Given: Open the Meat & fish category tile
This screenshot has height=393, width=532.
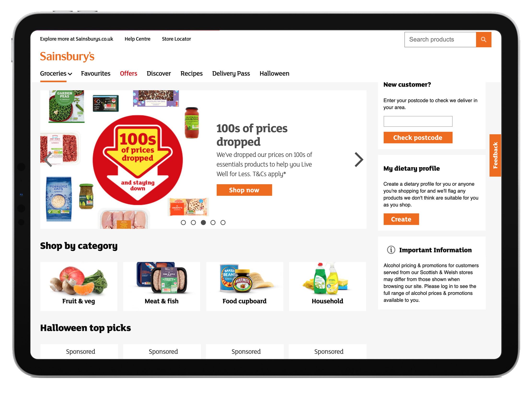Looking at the screenshot, I should tap(162, 286).
